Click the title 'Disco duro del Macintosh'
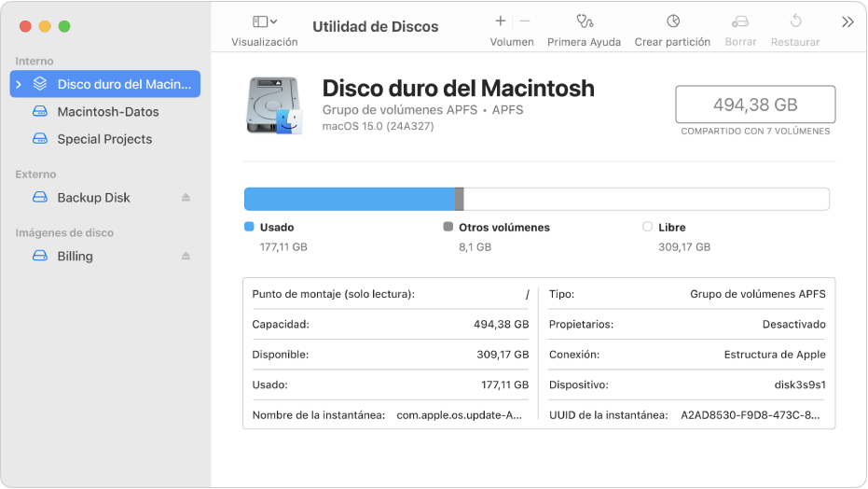This screenshot has width=868, height=489. click(x=459, y=88)
